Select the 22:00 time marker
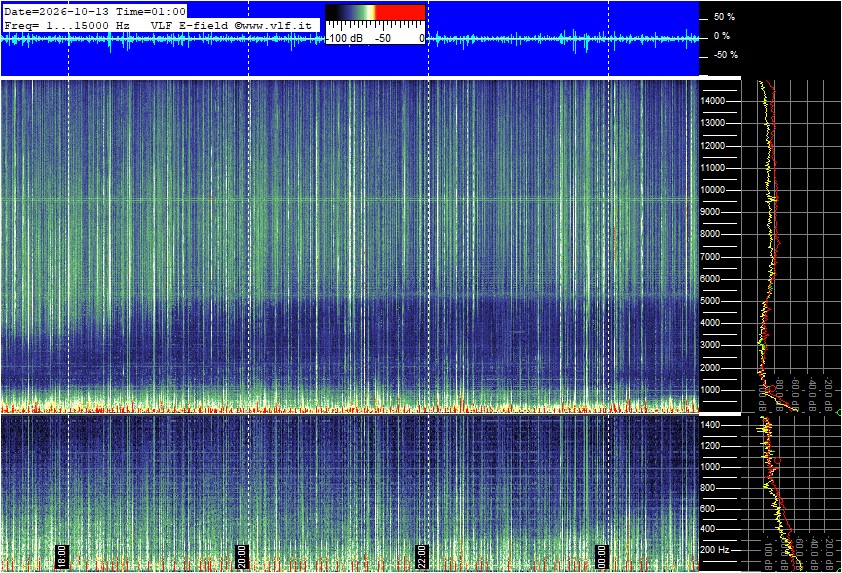The image size is (842, 573). click(422, 557)
